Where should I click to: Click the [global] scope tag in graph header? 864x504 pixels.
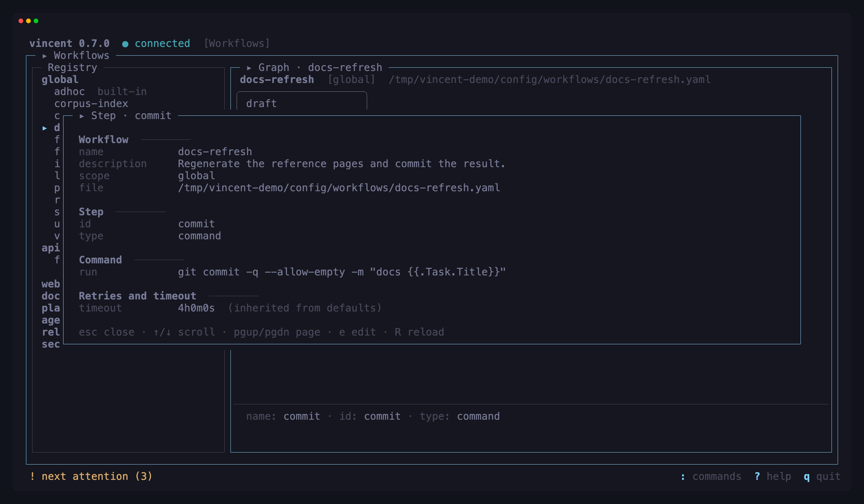[x=351, y=80]
